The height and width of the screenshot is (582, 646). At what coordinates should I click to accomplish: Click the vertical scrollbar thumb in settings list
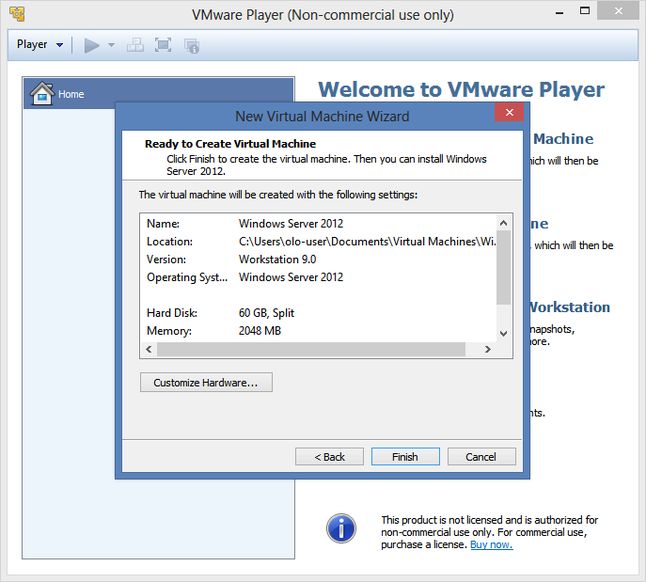(x=503, y=268)
